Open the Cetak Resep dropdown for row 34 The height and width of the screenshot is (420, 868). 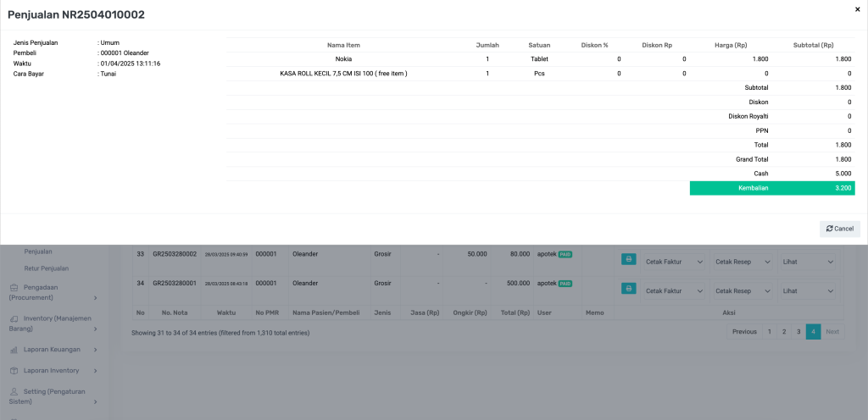(x=743, y=290)
